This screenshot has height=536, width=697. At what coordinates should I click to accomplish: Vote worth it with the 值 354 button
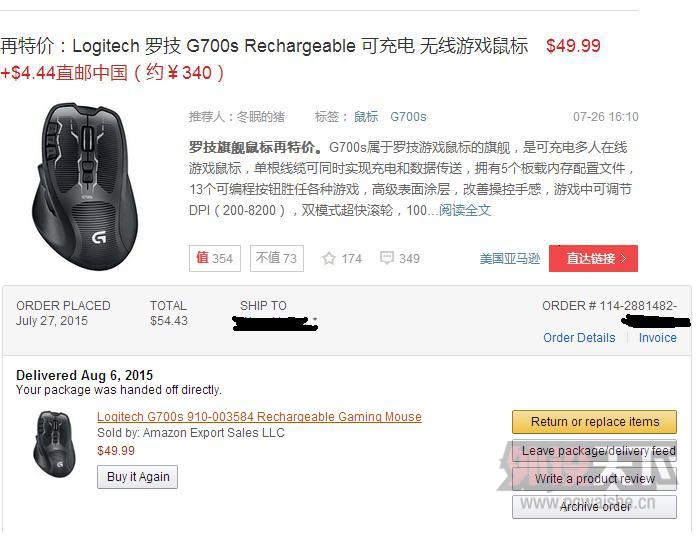tap(215, 258)
